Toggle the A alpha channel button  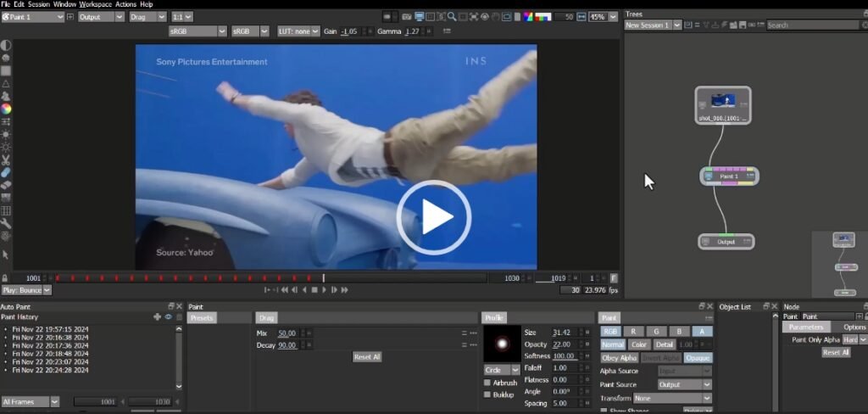pos(702,332)
